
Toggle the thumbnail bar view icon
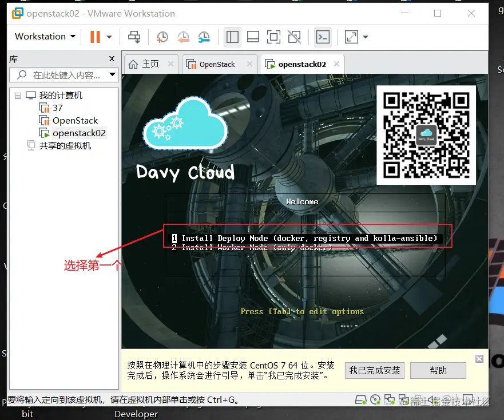pos(253,37)
